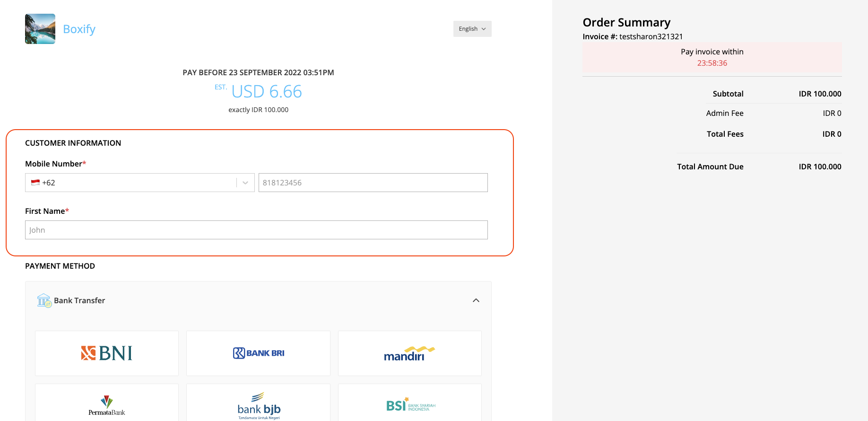Click the Total Amount Due IDR 100.000 value

pyautogui.click(x=820, y=167)
